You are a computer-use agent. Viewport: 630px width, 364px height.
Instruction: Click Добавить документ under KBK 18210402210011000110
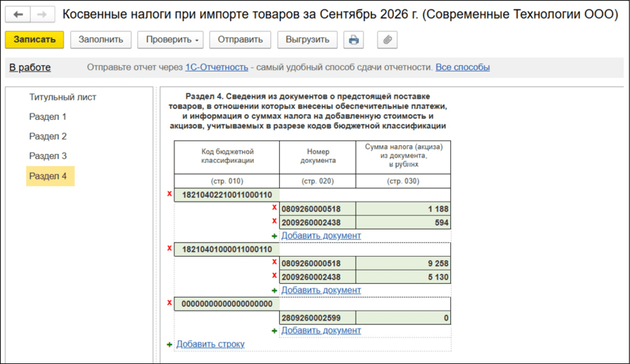click(321, 236)
